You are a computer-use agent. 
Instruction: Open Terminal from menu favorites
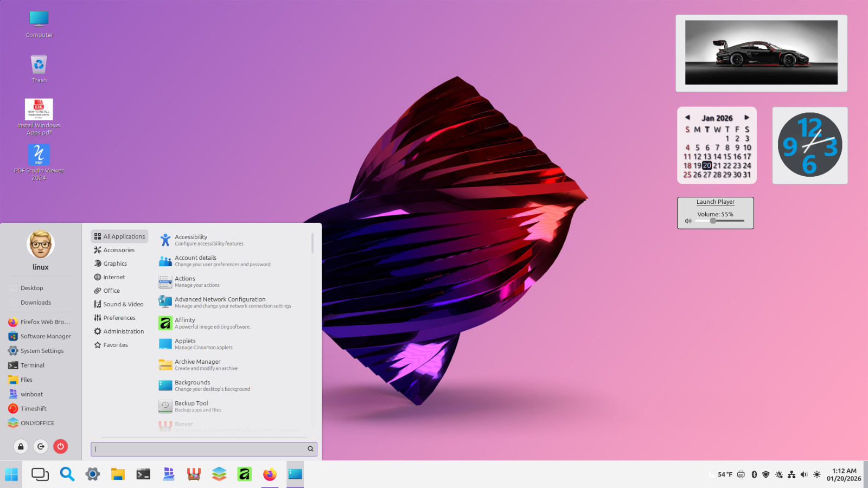(x=40, y=365)
